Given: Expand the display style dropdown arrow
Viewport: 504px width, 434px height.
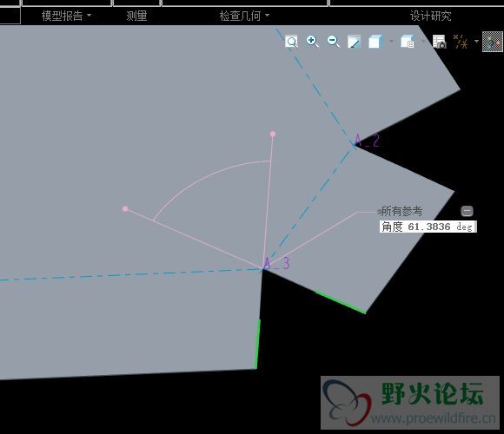Looking at the screenshot, I should (x=391, y=41).
